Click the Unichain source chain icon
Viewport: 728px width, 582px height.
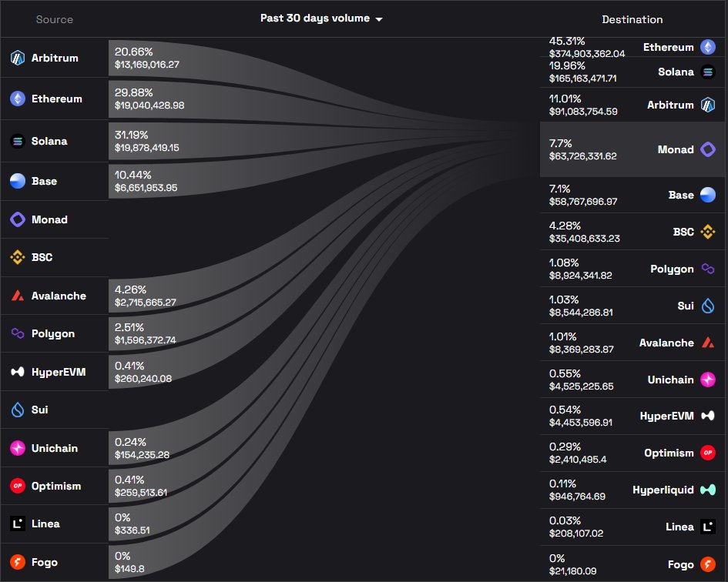tap(18, 448)
